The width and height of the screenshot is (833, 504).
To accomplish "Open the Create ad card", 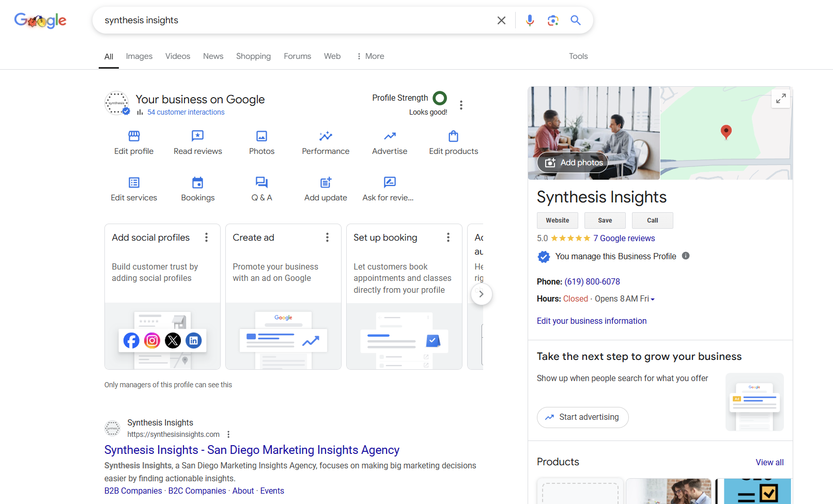I will [283, 296].
